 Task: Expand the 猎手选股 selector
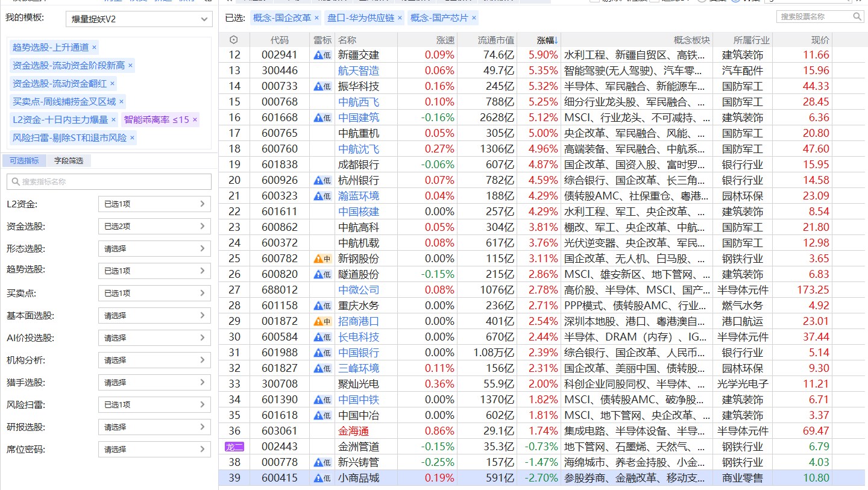(x=154, y=383)
